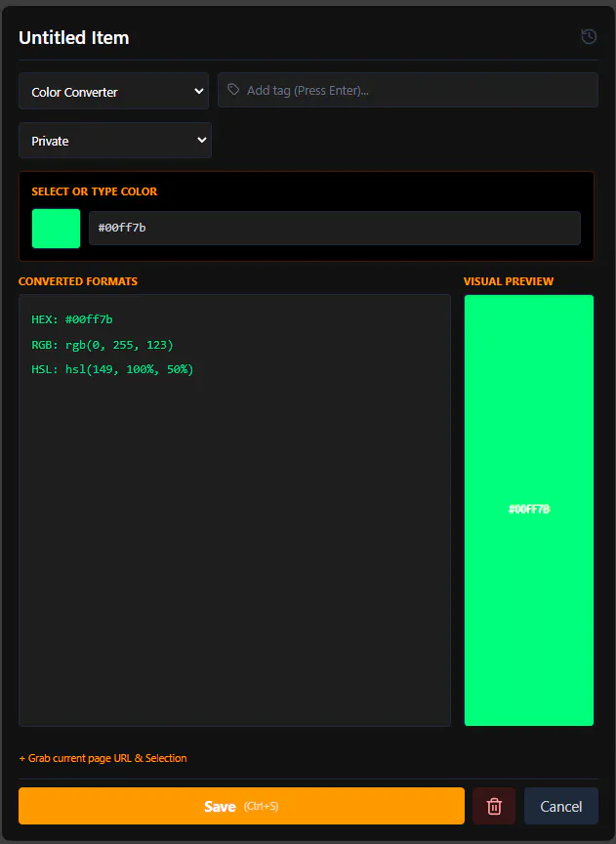Open the version history clock icon
Image resolution: width=616 pixels, height=844 pixels.
click(589, 36)
